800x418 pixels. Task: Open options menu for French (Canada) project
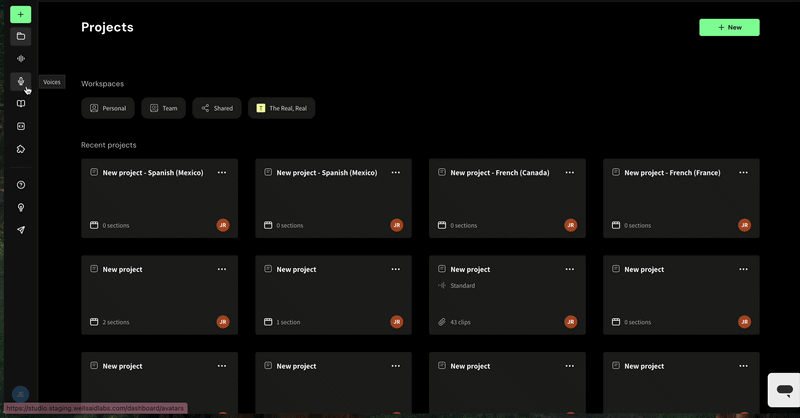[x=569, y=173]
